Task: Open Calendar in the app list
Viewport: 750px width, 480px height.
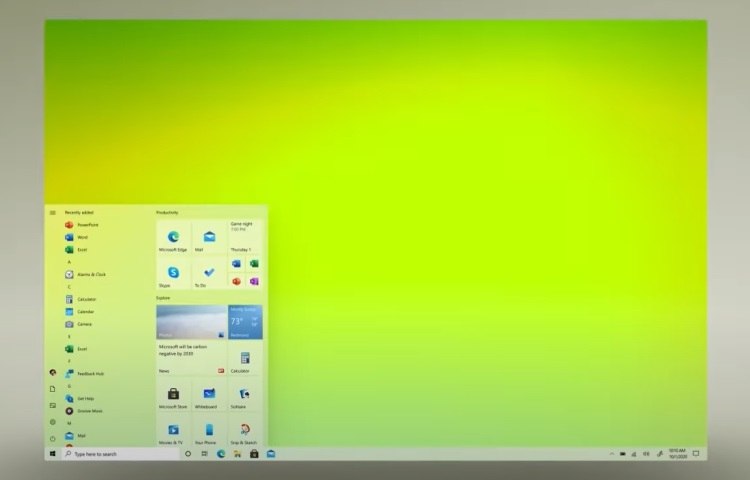Action: [x=80, y=312]
